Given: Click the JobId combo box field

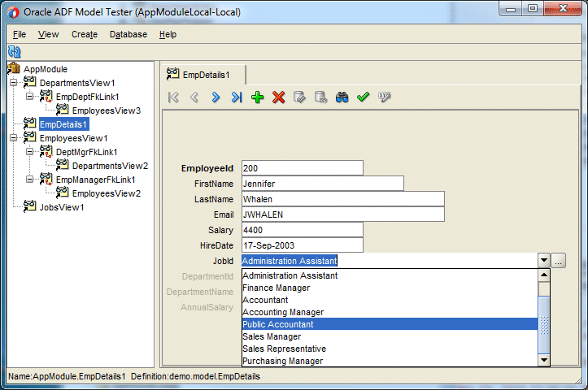Looking at the screenshot, I should [390, 261].
